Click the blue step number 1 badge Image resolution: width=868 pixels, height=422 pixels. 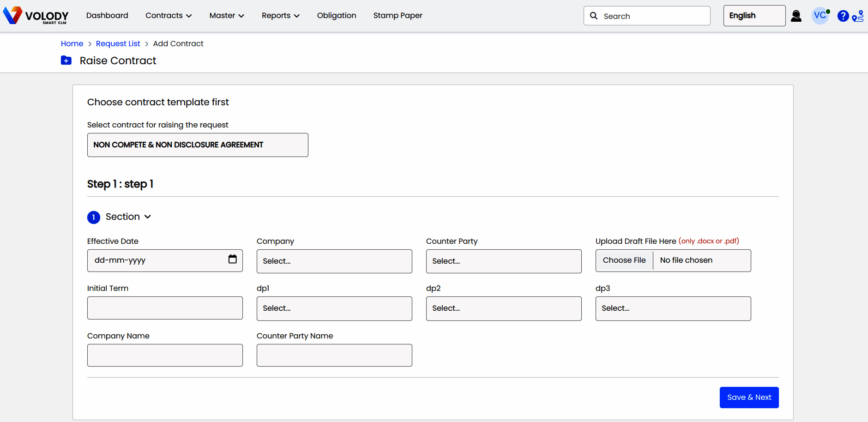point(94,217)
